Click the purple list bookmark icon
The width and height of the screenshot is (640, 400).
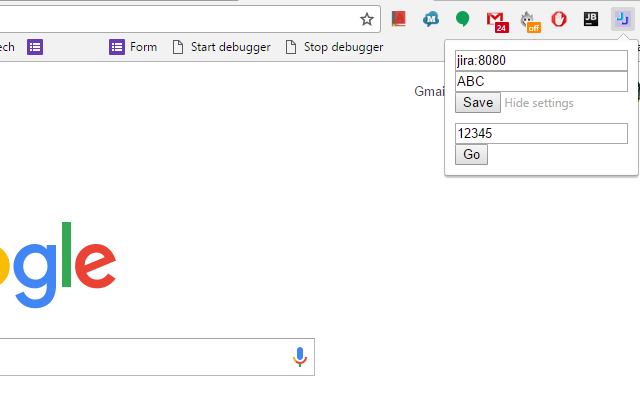pos(35,47)
